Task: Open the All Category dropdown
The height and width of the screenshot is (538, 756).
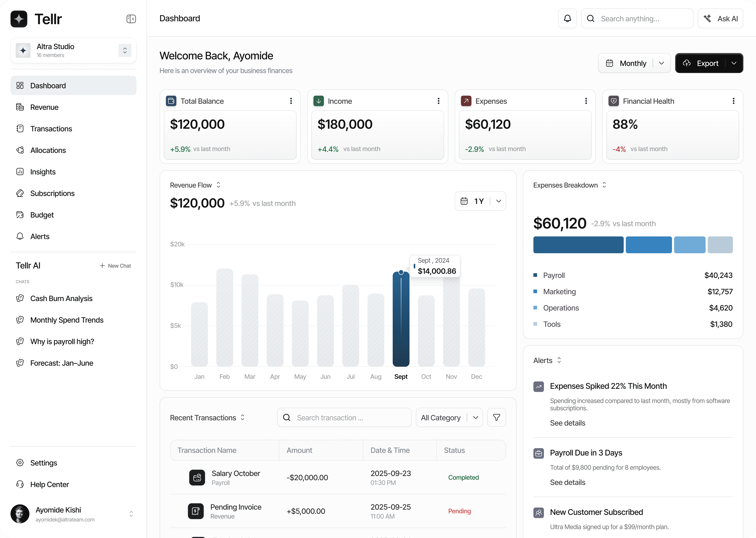Action: (x=475, y=417)
